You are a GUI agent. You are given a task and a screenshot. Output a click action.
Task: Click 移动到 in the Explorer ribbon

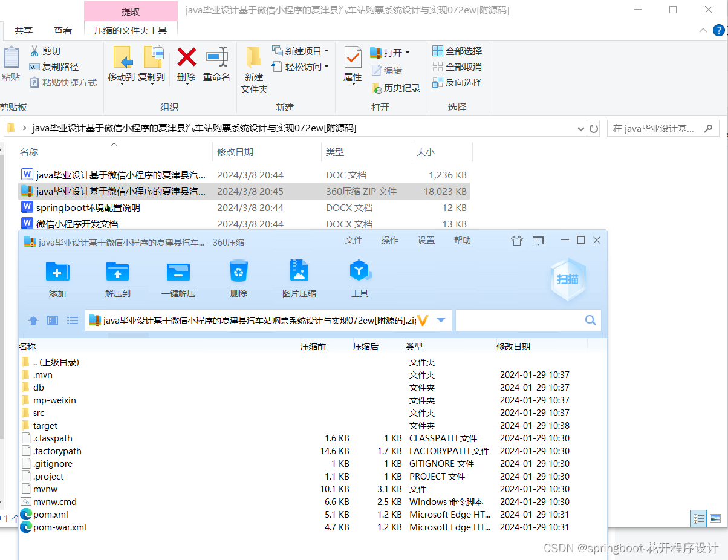[x=121, y=64]
